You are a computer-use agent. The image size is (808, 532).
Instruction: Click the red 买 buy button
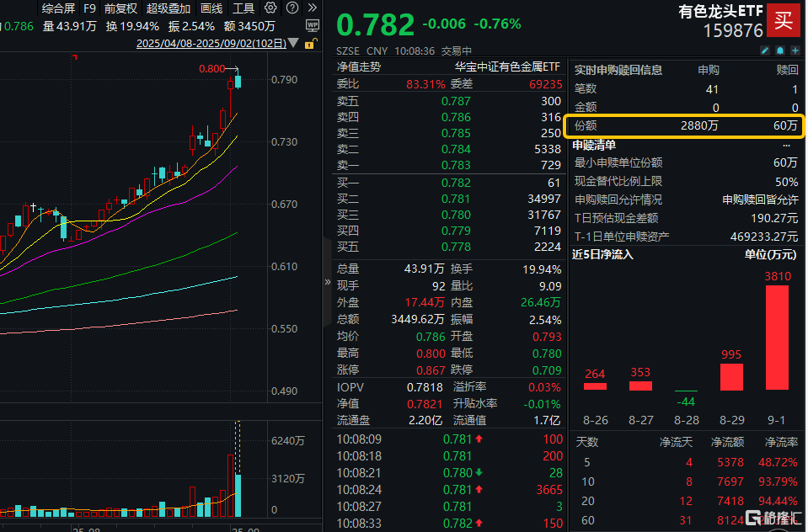point(784,20)
